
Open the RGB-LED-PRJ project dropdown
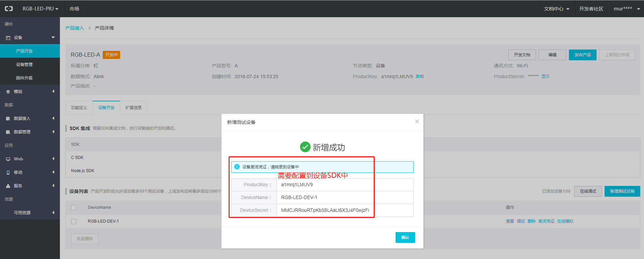click(40, 9)
